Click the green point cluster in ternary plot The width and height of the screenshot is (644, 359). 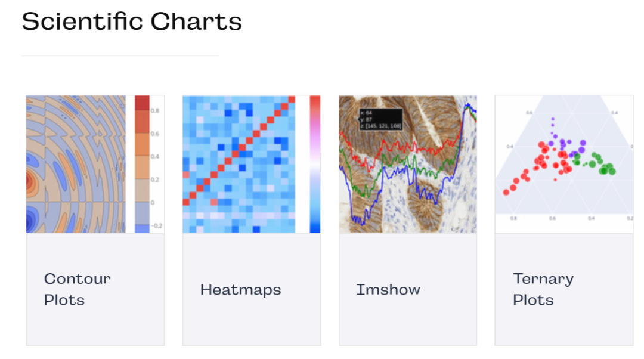click(595, 163)
